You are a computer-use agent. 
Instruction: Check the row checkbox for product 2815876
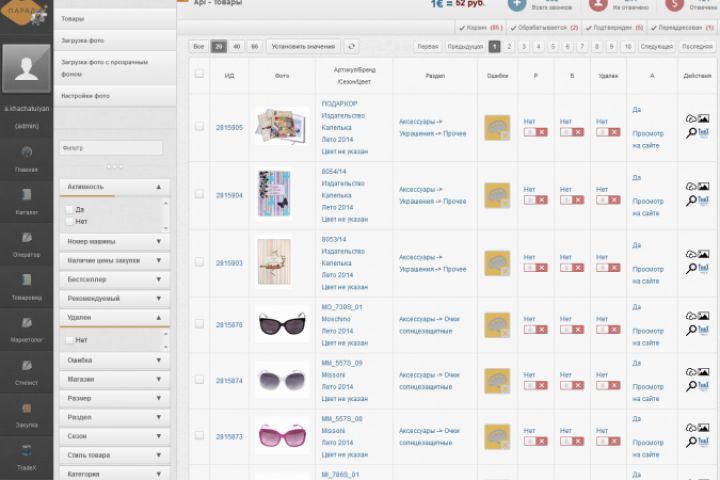(199, 324)
